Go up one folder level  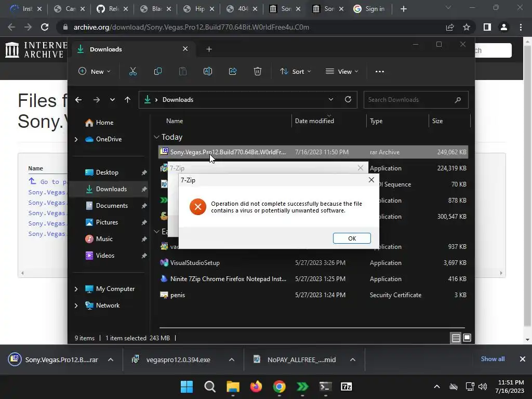click(128, 100)
